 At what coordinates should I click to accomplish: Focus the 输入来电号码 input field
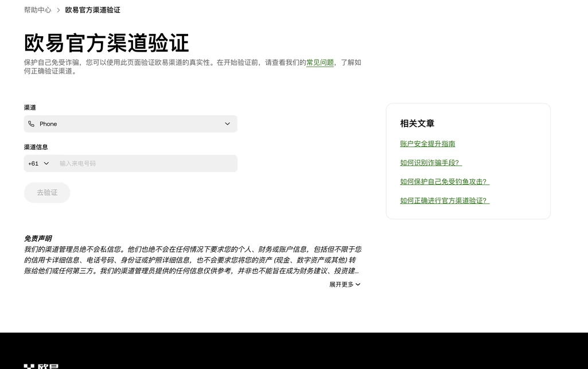146,164
